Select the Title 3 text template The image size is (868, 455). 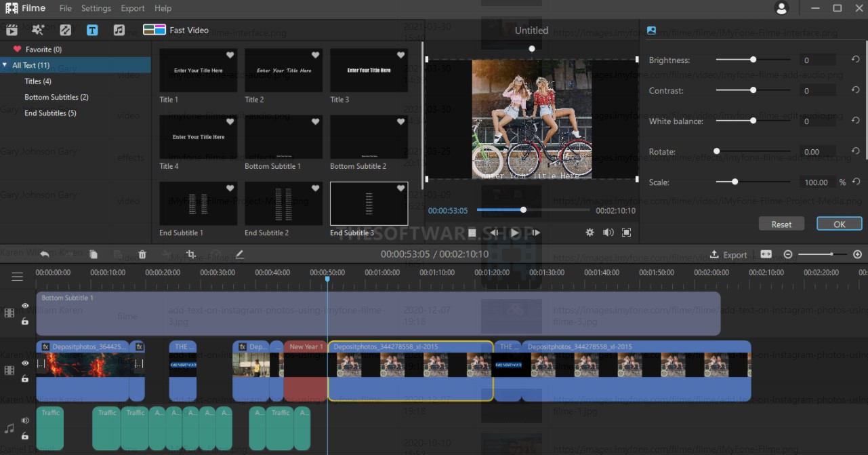pos(369,71)
